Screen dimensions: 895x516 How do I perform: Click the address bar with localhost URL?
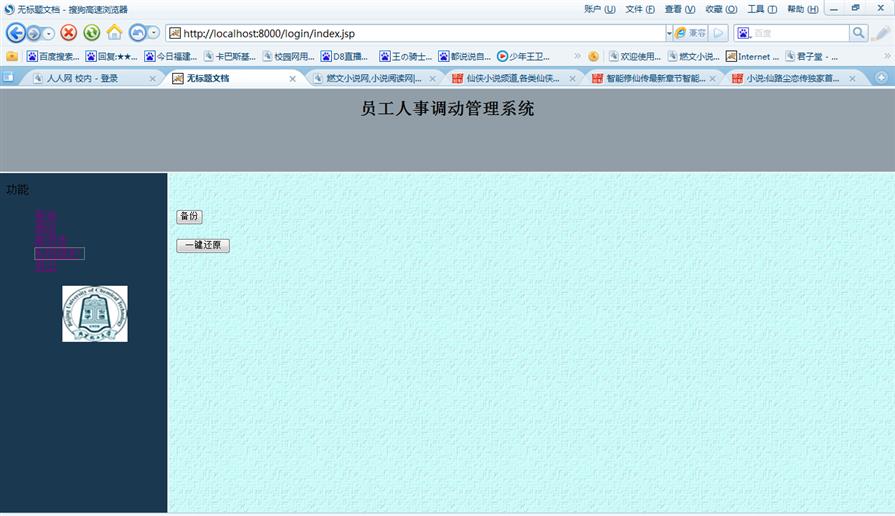416,33
